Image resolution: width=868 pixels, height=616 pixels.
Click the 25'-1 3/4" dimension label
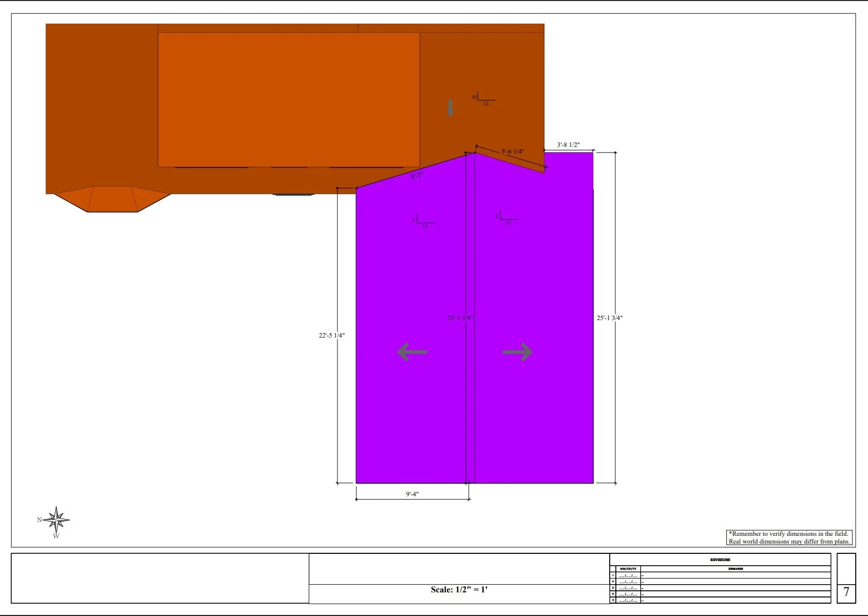610,318
